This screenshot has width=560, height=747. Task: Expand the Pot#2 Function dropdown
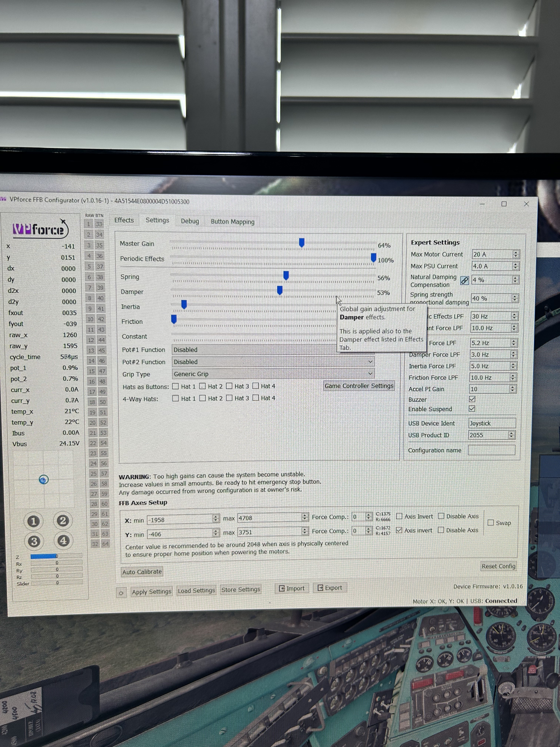click(273, 362)
